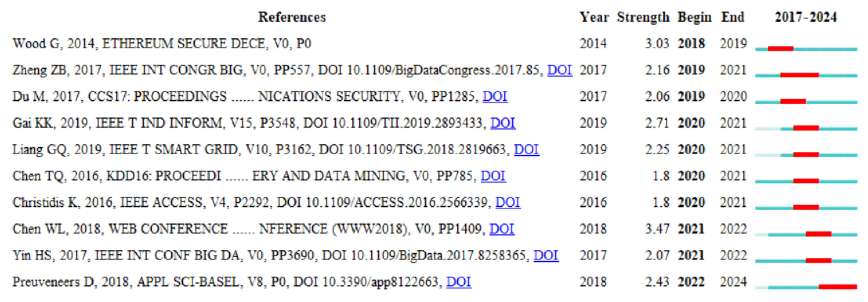Select the red burst segment for Chen WL
The height and width of the screenshot is (302, 868).
point(818,234)
